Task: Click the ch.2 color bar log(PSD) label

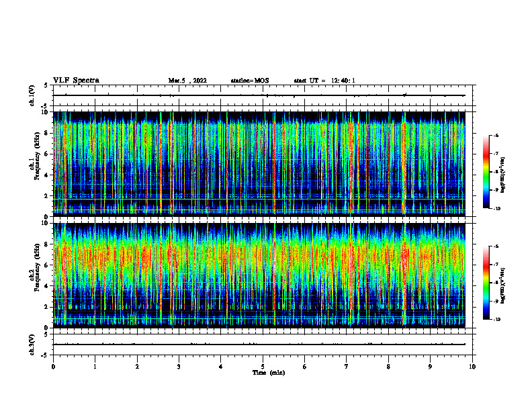Action: pos(502,285)
